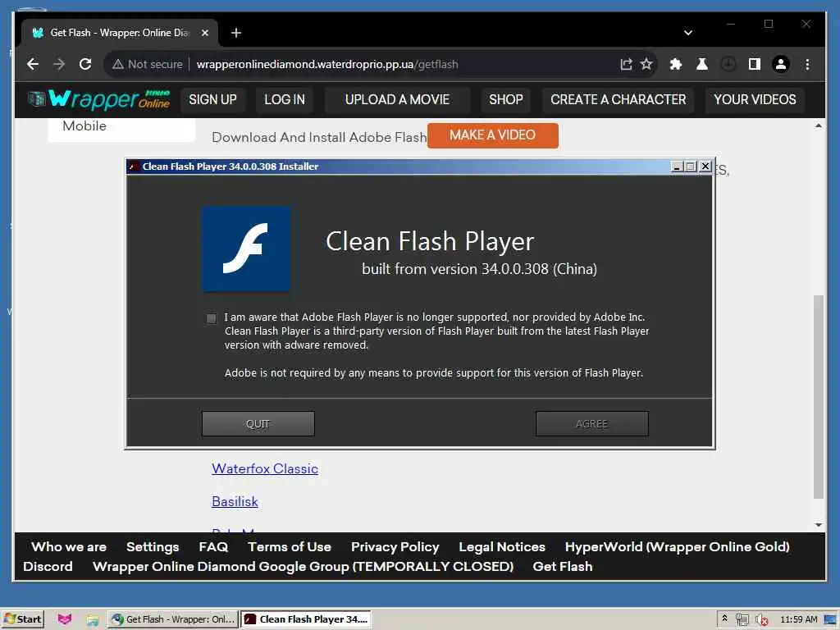Screen dimensions: 840x630
Task: Open the Windows Start button
Action: tap(22, 619)
